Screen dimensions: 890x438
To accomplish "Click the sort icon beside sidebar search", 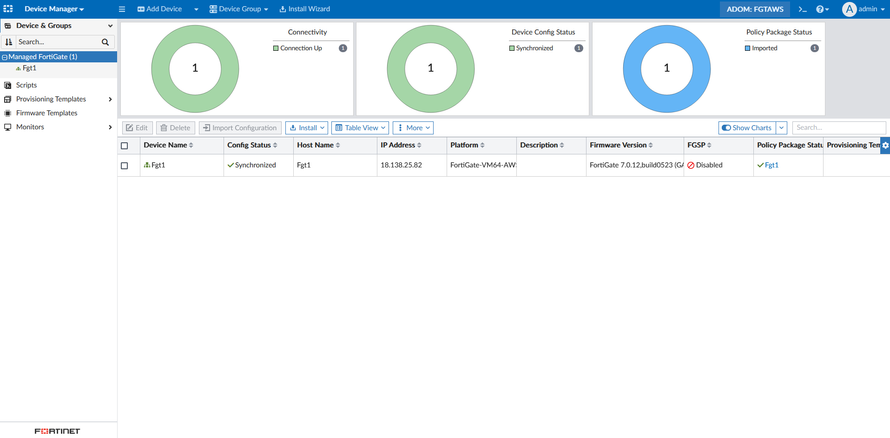I will tap(9, 42).
